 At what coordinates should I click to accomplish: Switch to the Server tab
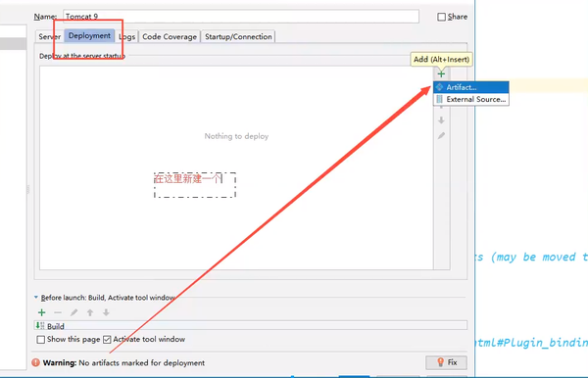coord(50,36)
